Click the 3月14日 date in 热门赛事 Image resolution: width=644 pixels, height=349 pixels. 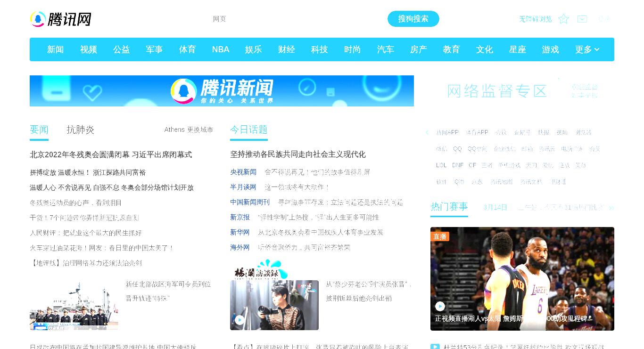(x=495, y=208)
